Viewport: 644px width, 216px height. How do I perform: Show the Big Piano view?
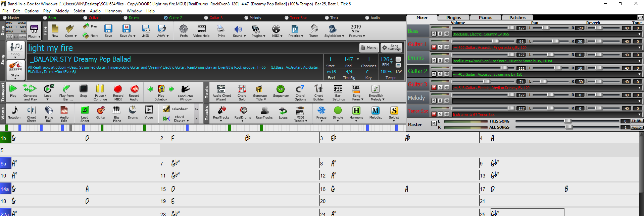[x=116, y=114]
